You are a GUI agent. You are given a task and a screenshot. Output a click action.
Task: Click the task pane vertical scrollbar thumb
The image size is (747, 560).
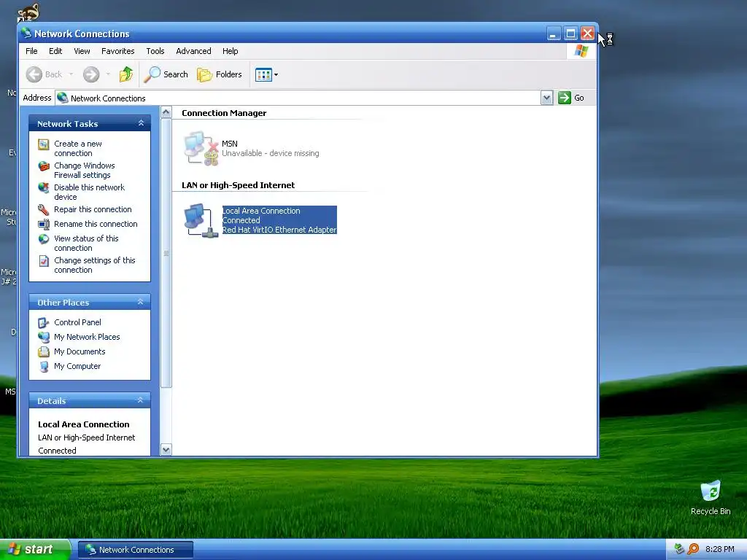pyautogui.click(x=166, y=253)
